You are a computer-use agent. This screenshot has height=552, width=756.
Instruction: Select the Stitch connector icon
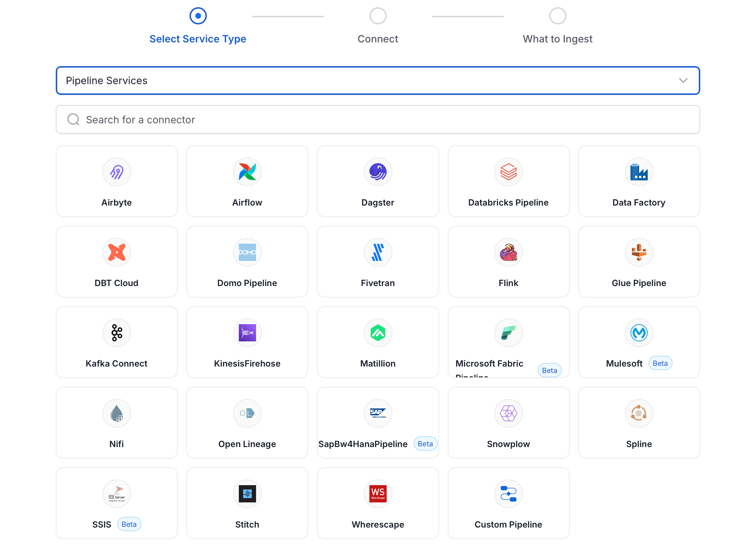pos(247,494)
